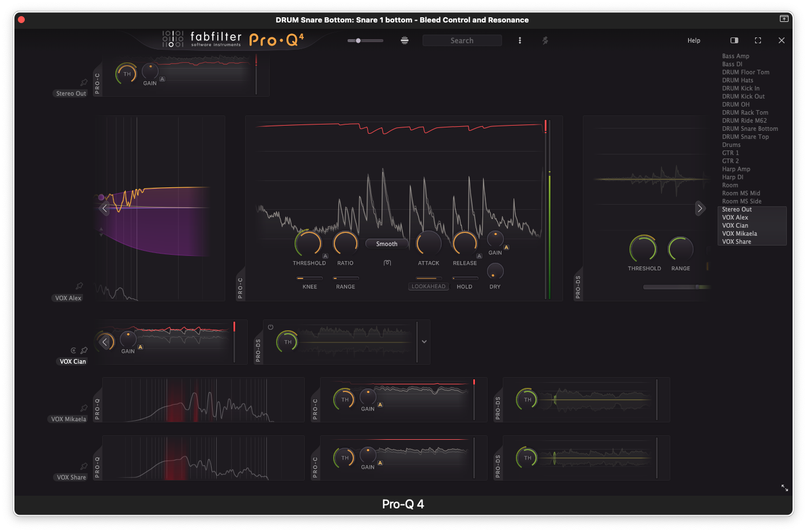Adjust the zoom slider in the top bar
807x532 pixels.
tap(359, 40)
